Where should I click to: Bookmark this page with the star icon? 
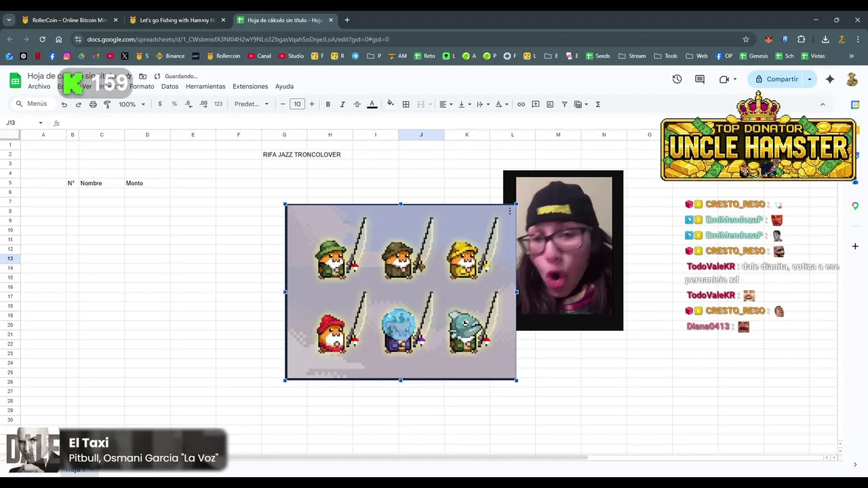[746, 39]
